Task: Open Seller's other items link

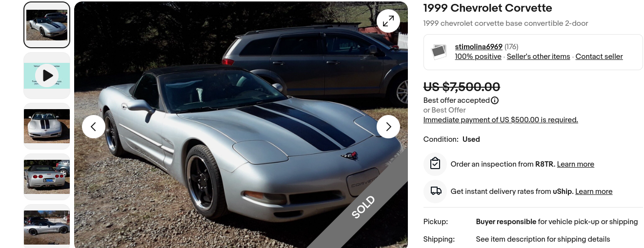Action: pyautogui.click(x=539, y=57)
